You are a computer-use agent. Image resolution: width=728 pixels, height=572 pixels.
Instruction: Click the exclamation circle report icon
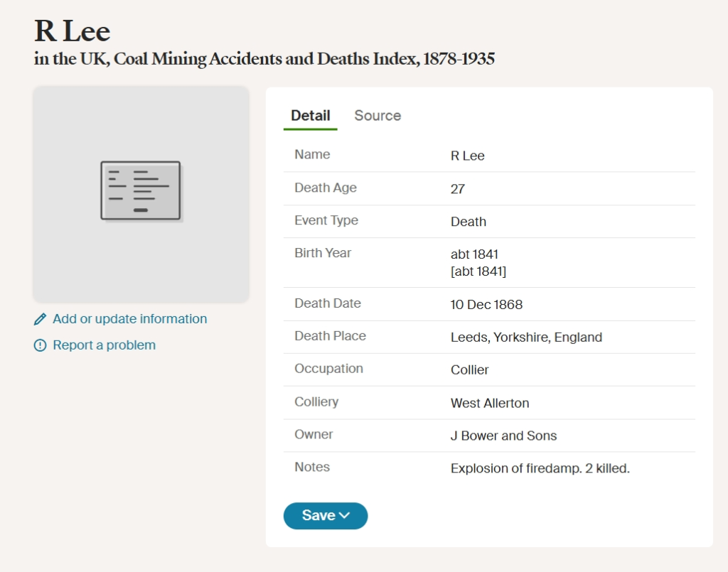pos(40,345)
